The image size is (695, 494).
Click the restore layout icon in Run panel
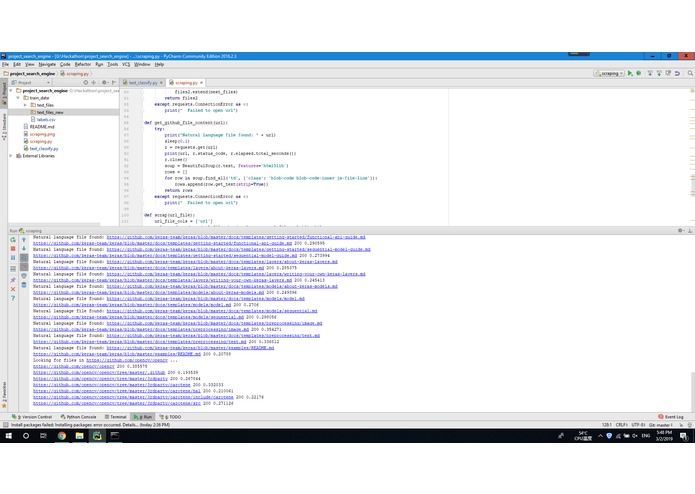pyautogui.click(x=13, y=269)
